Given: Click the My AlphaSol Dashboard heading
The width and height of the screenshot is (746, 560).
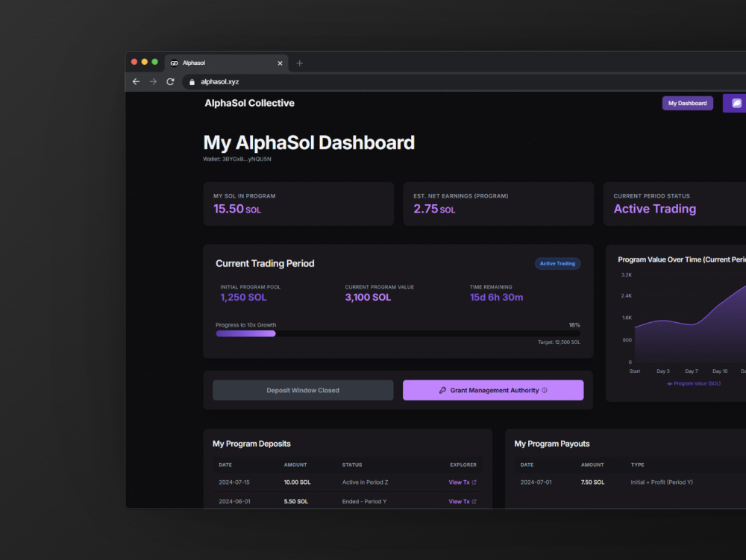Looking at the screenshot, I should point(309,142).
